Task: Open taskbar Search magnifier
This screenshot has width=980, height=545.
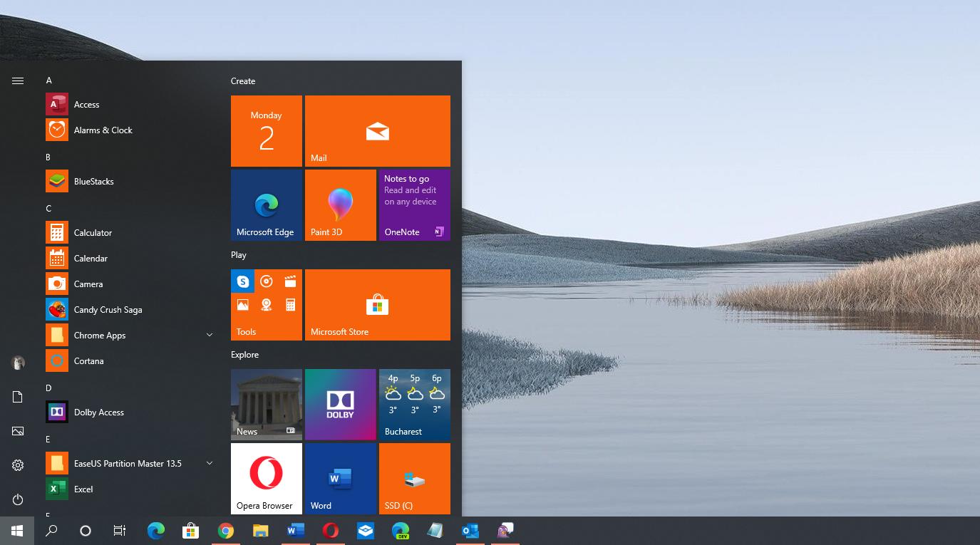Action: (x=51, y=531)
